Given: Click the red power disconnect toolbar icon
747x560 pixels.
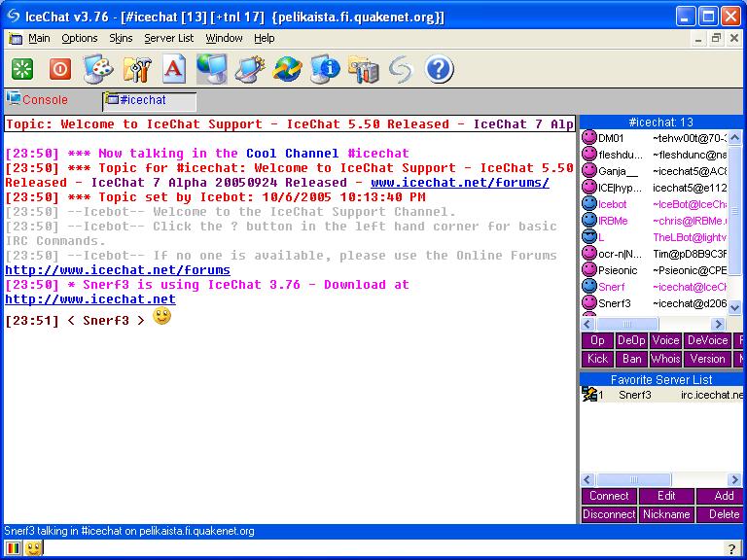Looking at the screenshot, I should (60, 69).
